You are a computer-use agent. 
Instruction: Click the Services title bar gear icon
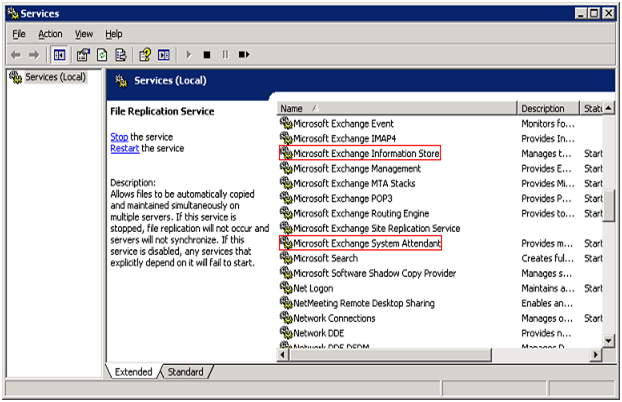pyautogui.click(x=13, y=13)
